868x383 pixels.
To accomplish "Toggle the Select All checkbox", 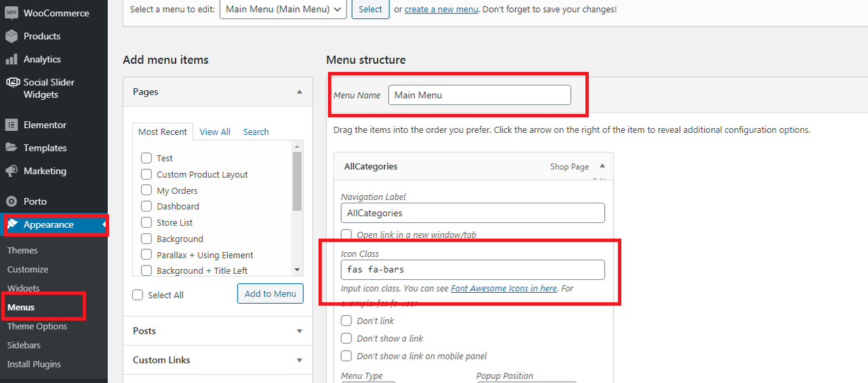I will (x=138, y=295).
